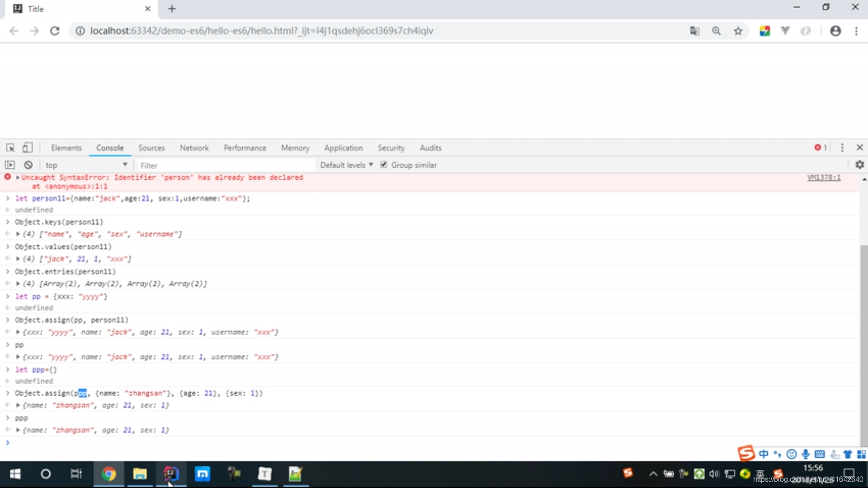Expand the ppp output object
This screenshot has width=868, height=488.
(x=18, y=430)
